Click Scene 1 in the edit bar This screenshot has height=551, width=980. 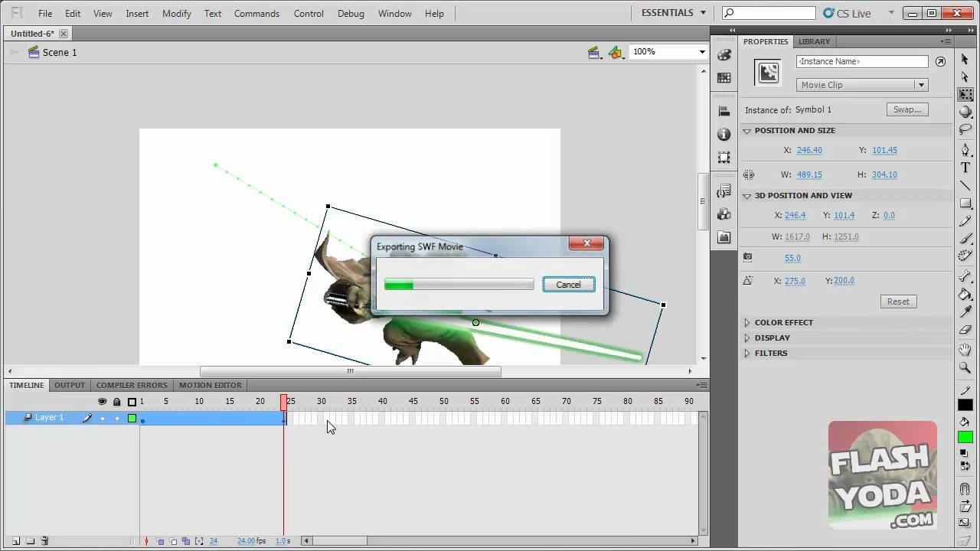[x=60, y=52]
